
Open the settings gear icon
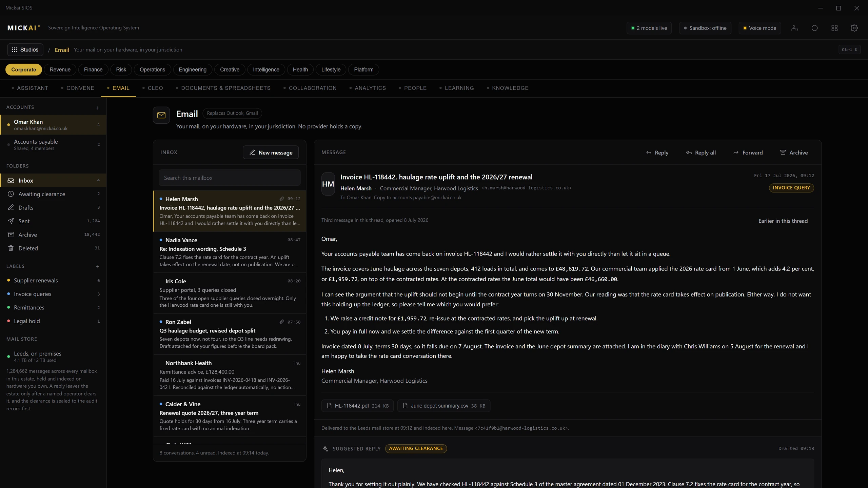pyautogui.click(x=854, y=28)
